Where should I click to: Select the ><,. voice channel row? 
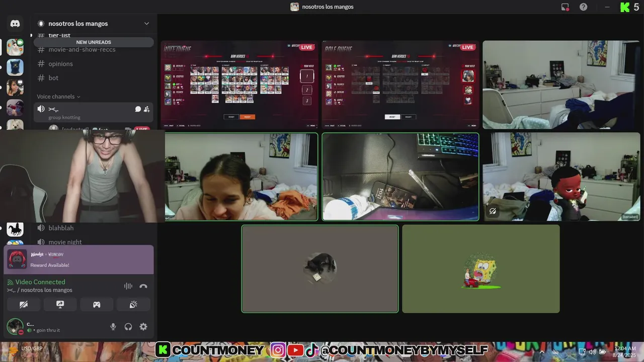(x=94, y=112)
